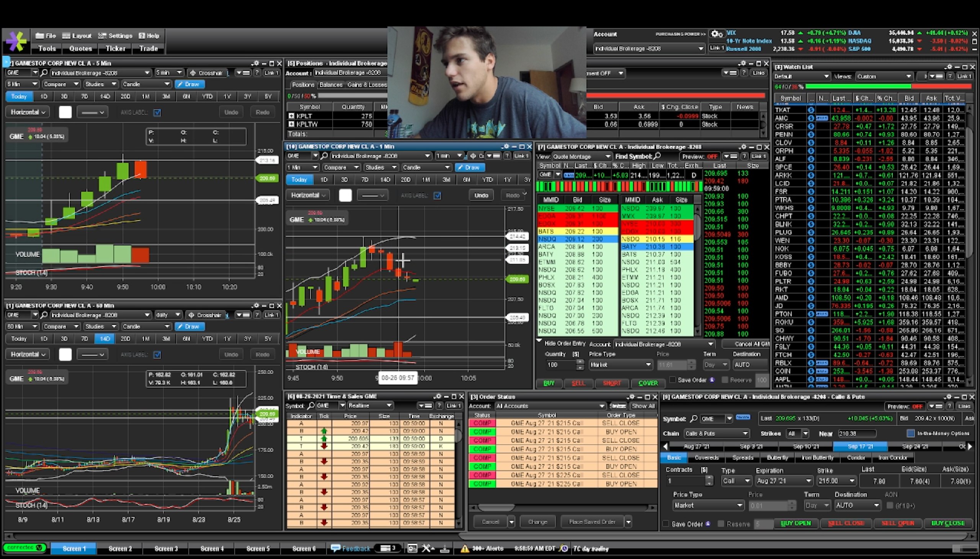980x559 pixels.
Task: Open the Account Individual Brokerage dropdown at top
Action: 649,48
